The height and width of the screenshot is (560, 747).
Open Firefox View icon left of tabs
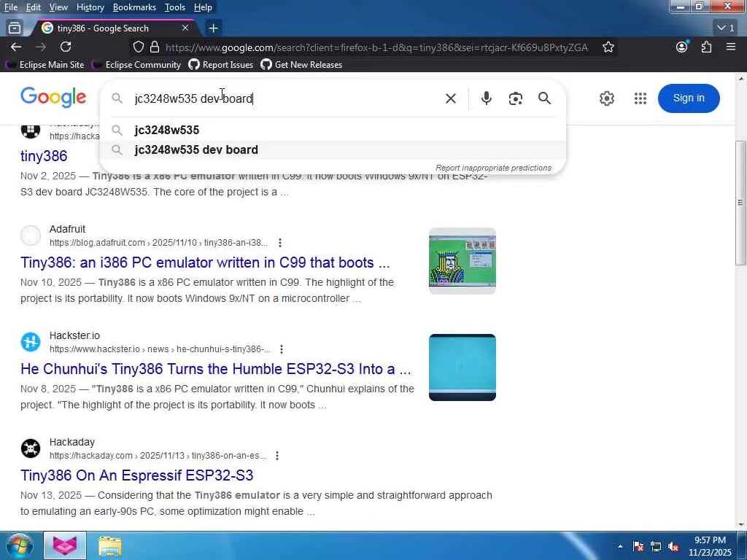click(15, 28)
